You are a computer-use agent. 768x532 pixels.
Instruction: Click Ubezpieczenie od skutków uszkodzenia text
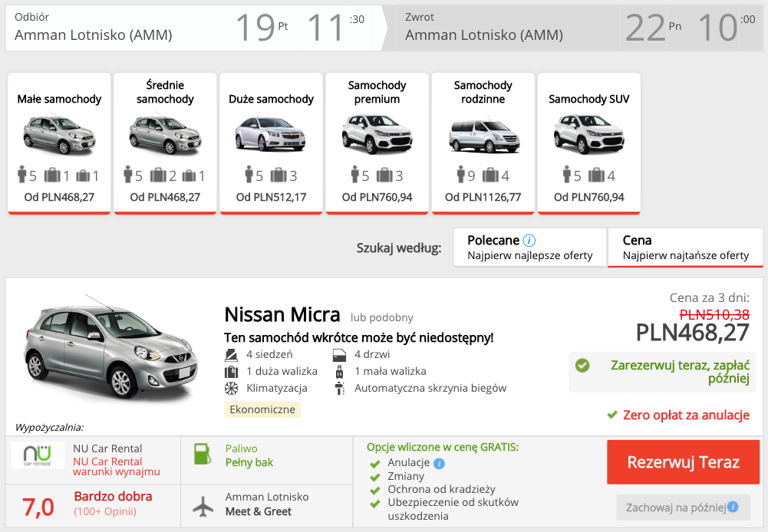(x=453, y=509)
